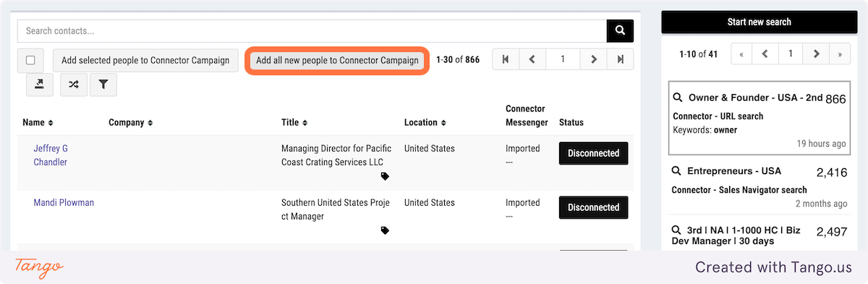Click Disconnected status for Mandi Plowman
The width and height of the screenshot is (868, 284).
[x=594, y=208]
